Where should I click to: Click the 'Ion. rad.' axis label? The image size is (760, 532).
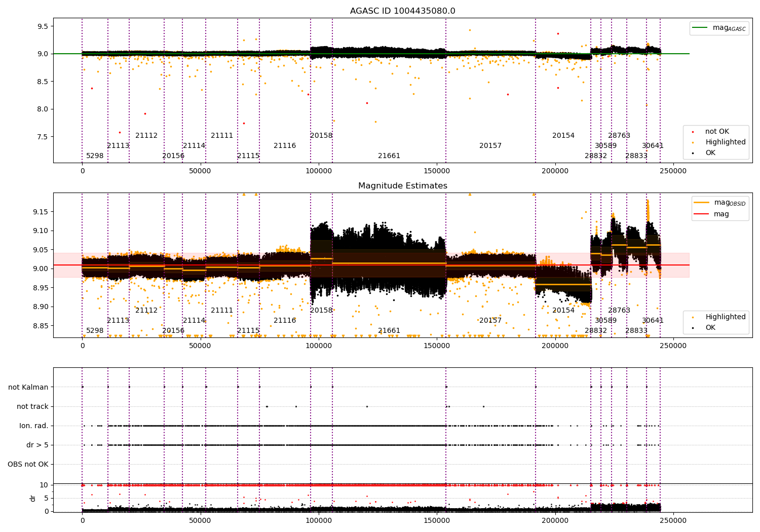pyautogui.click(x=34, y=426)
